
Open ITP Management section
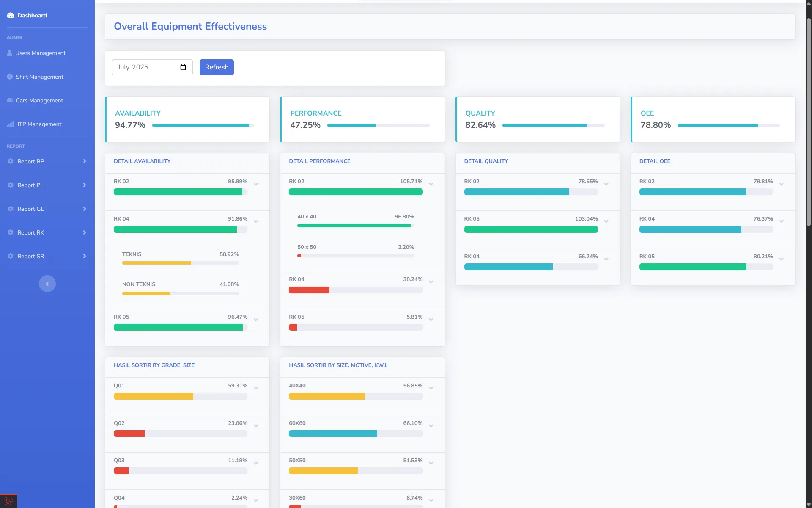[47, 124]
